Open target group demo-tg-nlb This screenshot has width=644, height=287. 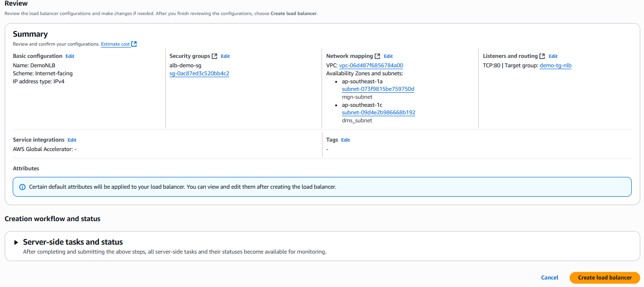click(555, 65)
